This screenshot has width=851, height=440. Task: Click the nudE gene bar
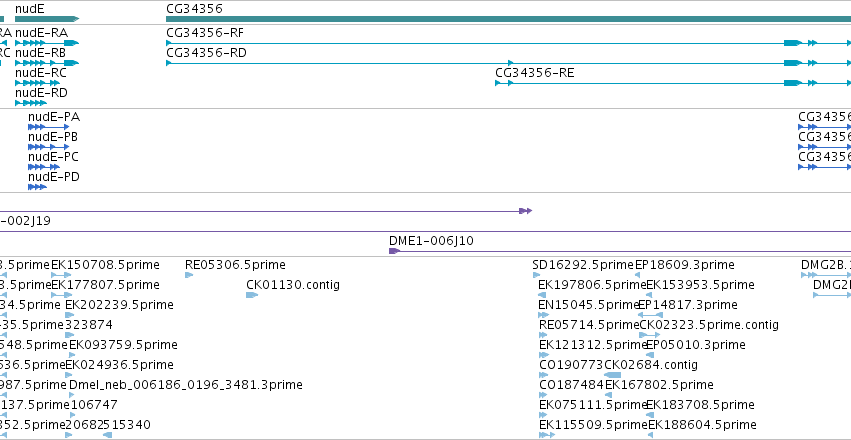click(x=47, y=19)
